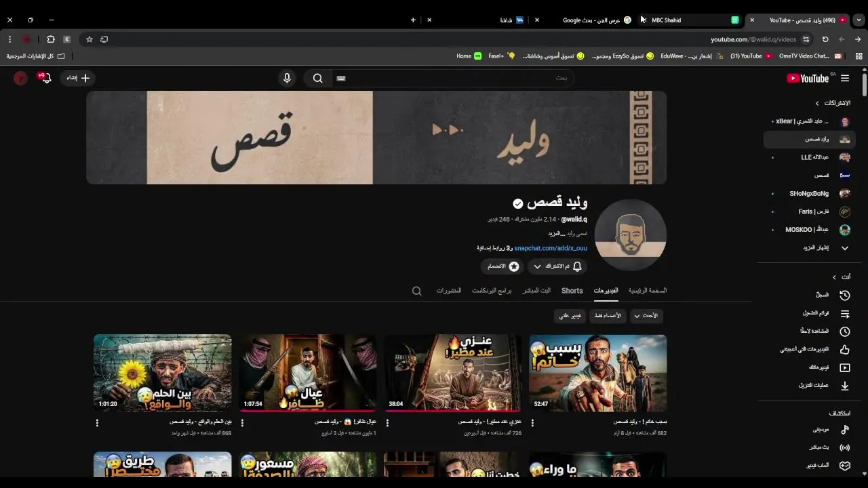
Task: Switch to MBC Shahid browser tab
Action: tap(692, 20)
